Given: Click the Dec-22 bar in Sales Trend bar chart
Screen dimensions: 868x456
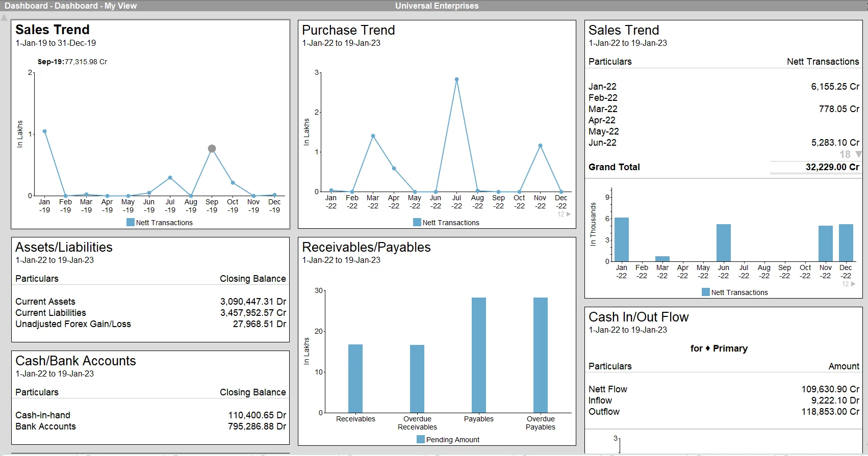Looking at the screenshot, I should 846,243.
